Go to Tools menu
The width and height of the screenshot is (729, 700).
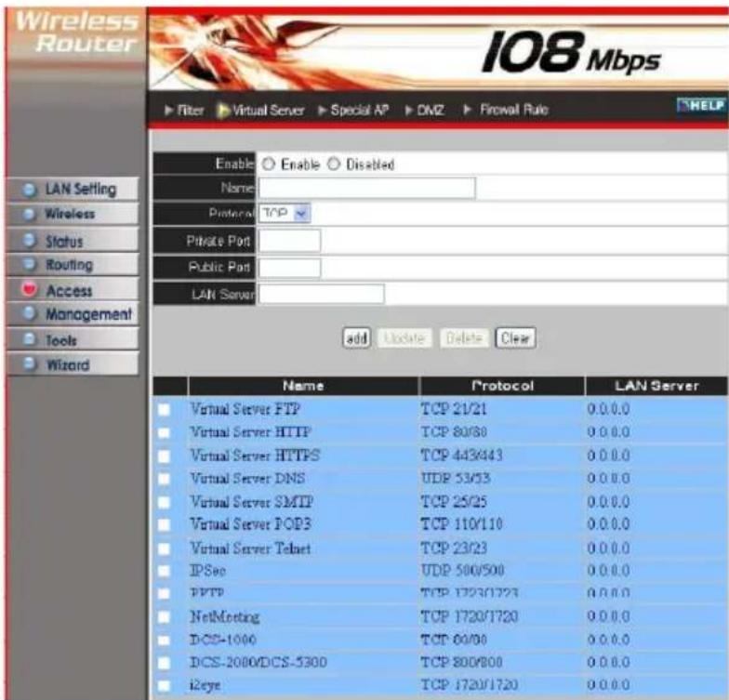pyautogui.click(x=73, y=339)
